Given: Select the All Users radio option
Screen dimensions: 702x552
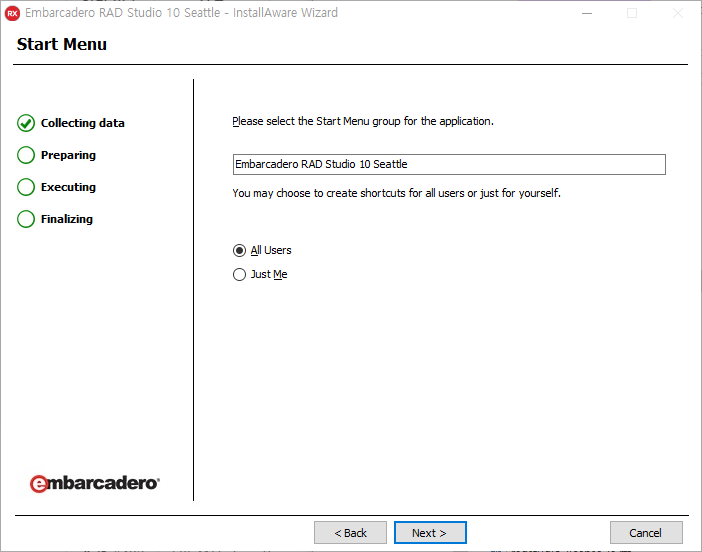Looking at the screenshot, I should [239, 251].
